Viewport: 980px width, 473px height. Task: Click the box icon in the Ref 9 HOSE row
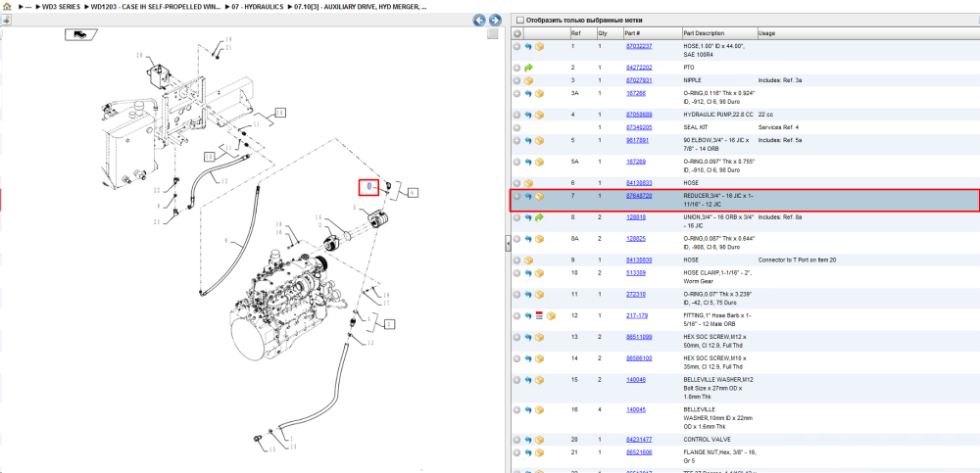[528, 260]
